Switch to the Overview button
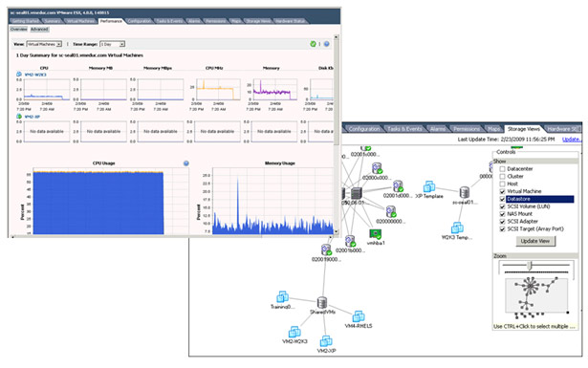 click(x=18, y=30)
